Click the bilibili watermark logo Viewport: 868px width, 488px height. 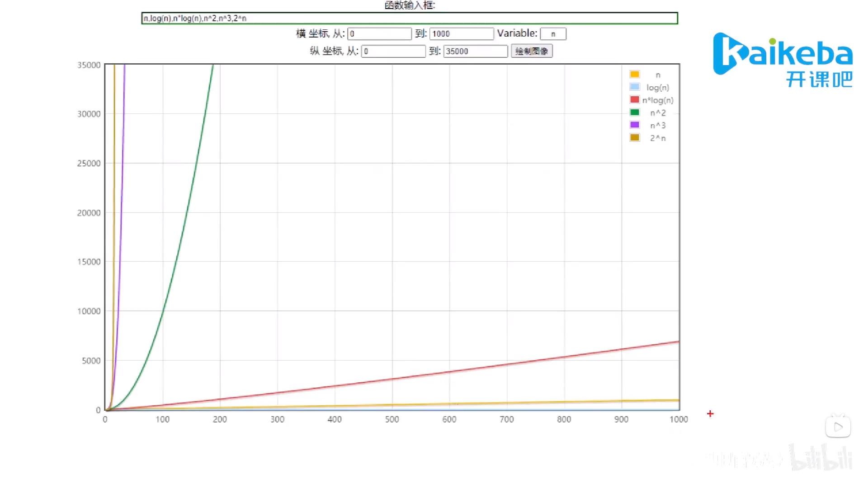pyautogui.click(x=821, y=458)
